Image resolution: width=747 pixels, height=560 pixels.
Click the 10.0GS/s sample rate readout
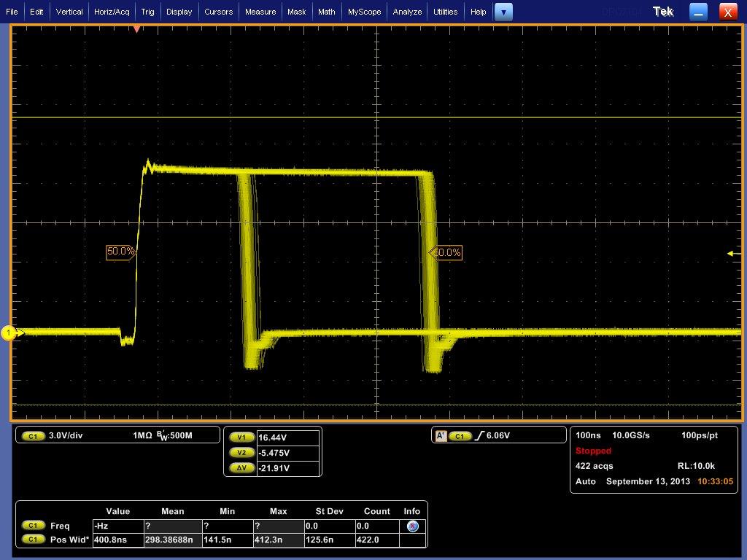click(x=630, y=435)
